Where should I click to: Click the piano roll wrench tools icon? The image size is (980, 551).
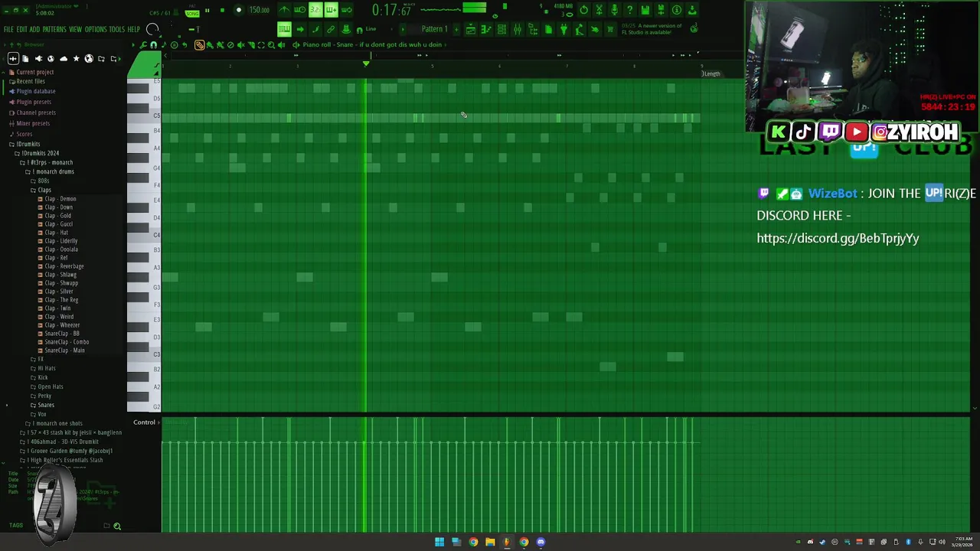tap(143, 45)
